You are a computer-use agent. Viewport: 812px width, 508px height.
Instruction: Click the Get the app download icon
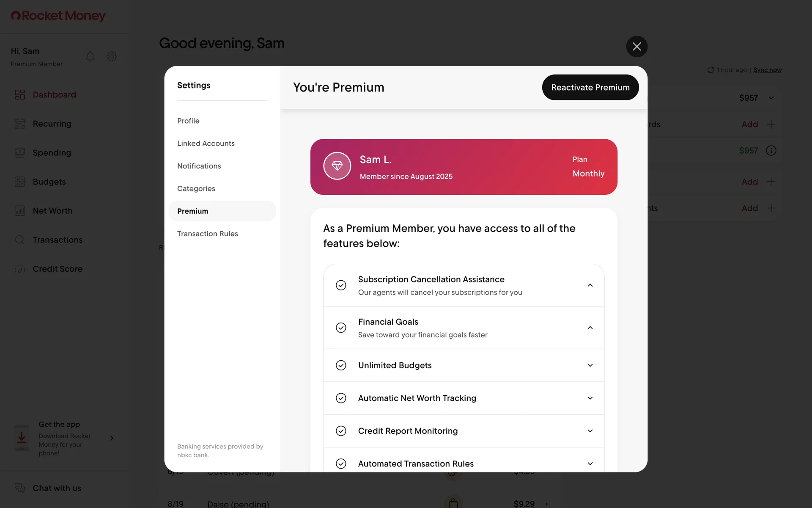(x=22, y=438)
